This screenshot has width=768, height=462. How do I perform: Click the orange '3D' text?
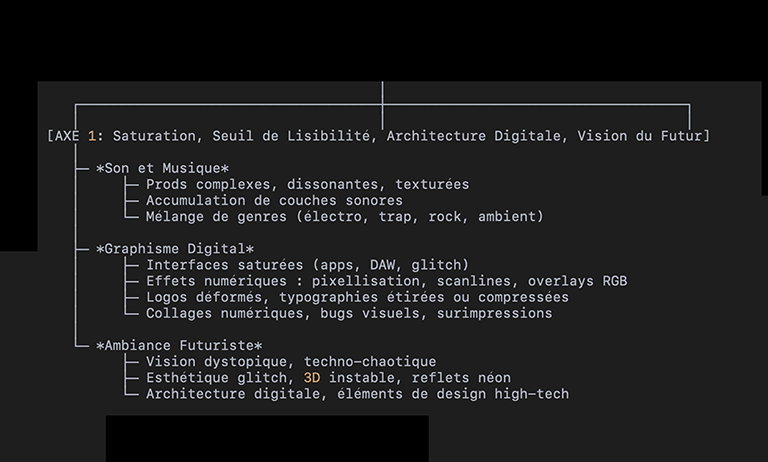[311, 378]
